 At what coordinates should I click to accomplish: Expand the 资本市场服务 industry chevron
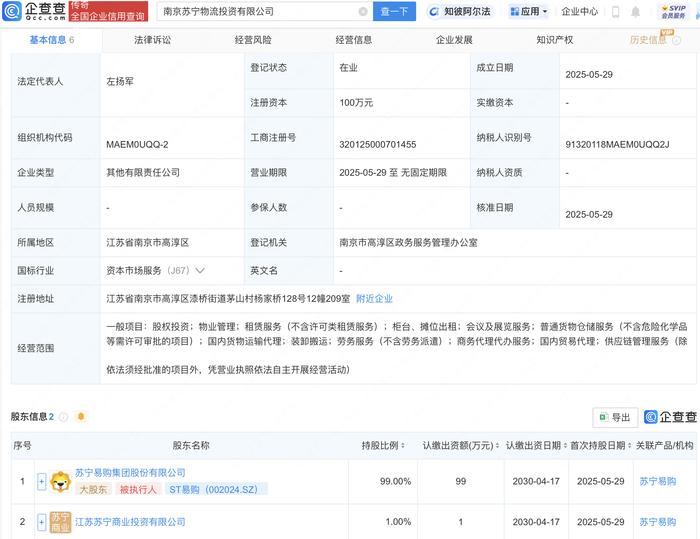coord(200,271)
